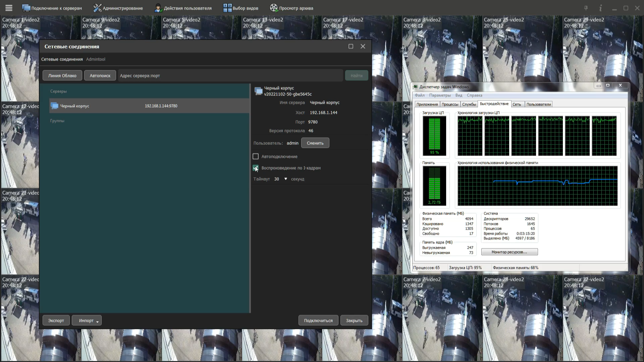Open the hamburger main menu icon
644x362 pixels.
[9, 8]
